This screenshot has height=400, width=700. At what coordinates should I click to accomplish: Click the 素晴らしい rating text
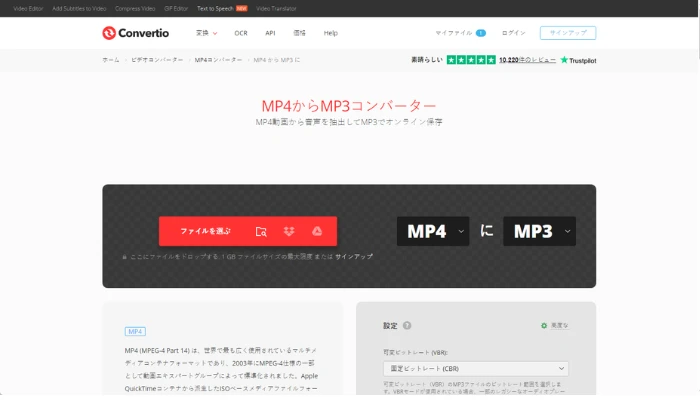(427, 60)
